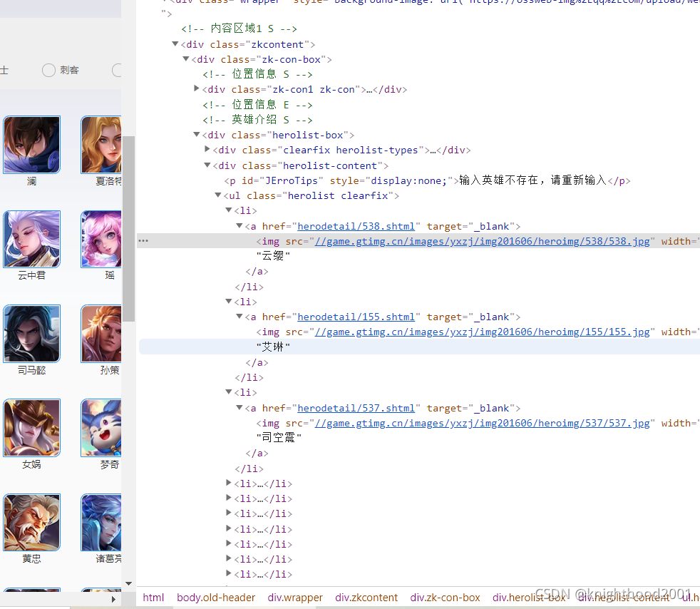This screenshot has height=609, width=700.
Task: Open the 云中君 hero portrait
Action: coord(31,239)
